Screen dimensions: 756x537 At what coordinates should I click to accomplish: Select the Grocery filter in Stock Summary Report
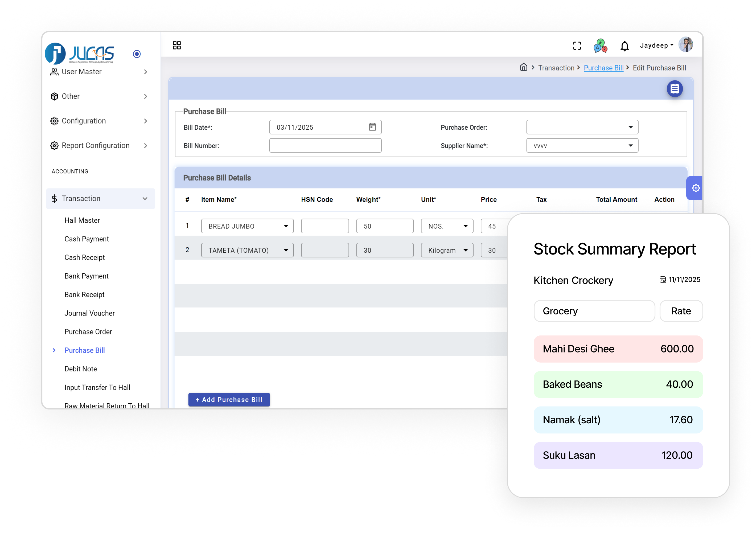coord(594,311)
